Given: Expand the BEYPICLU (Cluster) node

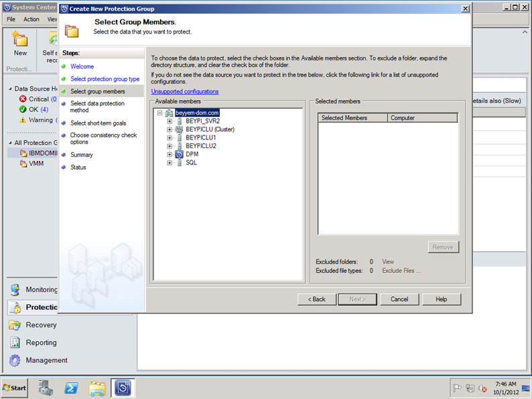Looking at the screenshot, I should 170,129.
